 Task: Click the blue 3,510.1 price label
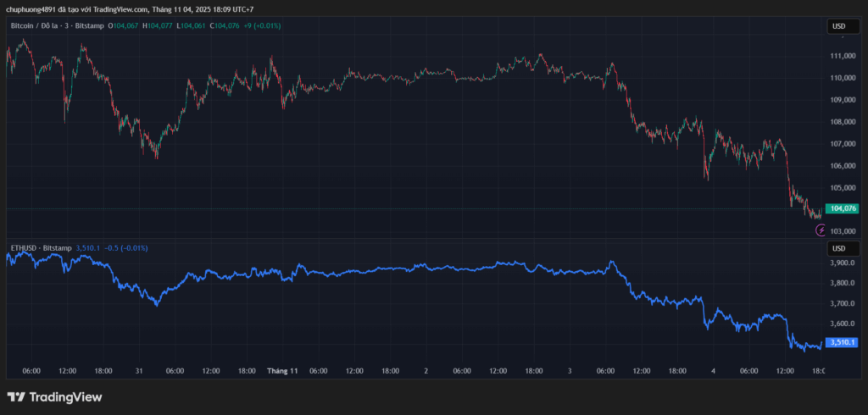point(843,342)
